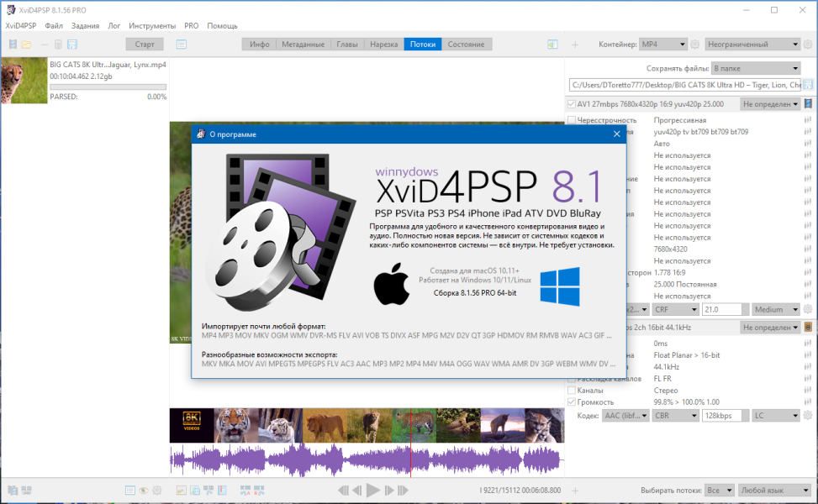Step back one frame
This screenshot has height=504, width=818.
357,490
